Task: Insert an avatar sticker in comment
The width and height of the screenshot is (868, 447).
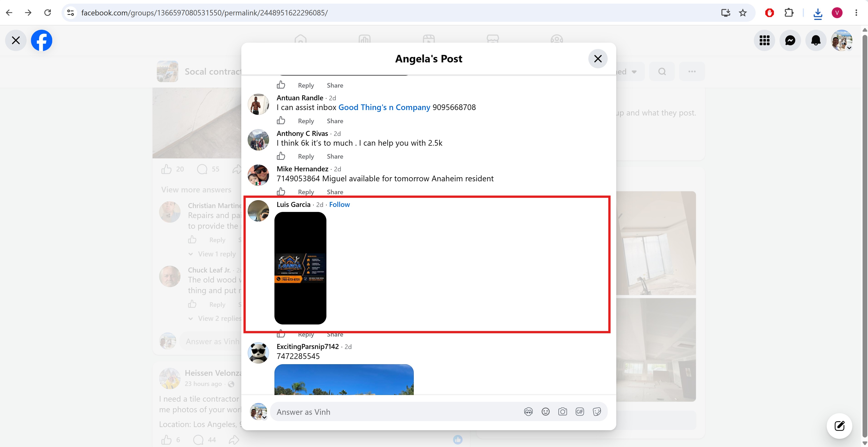Action: click(x=528, y=412)
